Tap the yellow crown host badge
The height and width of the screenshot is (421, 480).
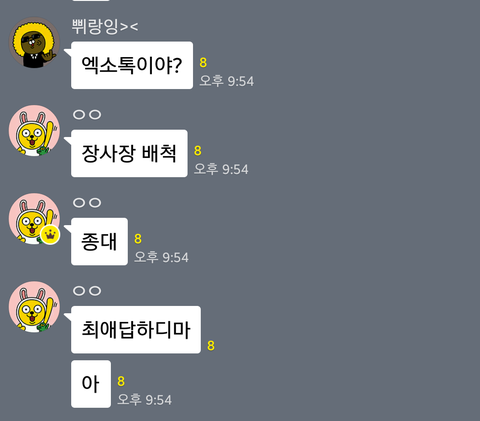50,235
